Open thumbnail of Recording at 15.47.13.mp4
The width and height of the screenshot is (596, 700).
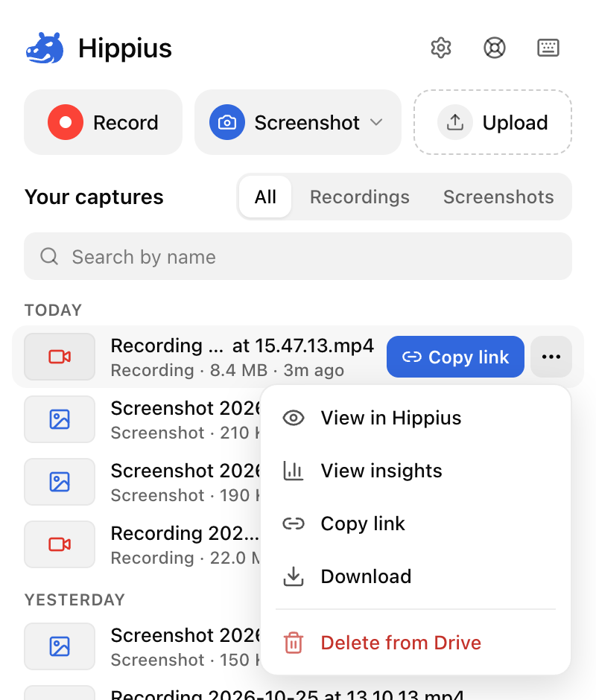[x=60, y=357]
